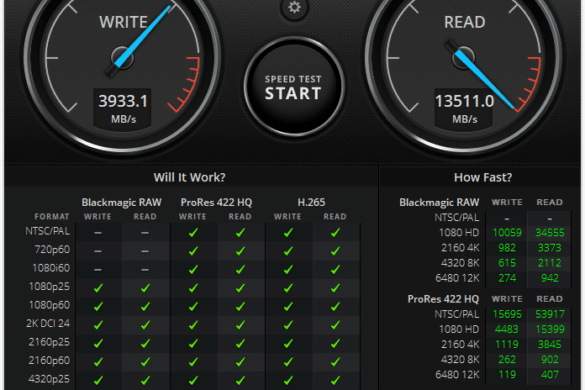Click Blackmagic RAW write checkmark for 1080p60

(98, 306)
